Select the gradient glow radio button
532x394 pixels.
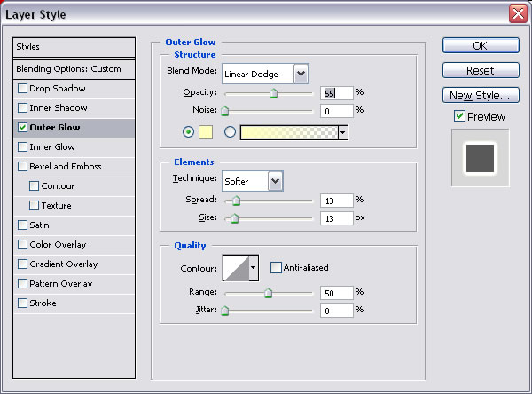pos(231,132)
